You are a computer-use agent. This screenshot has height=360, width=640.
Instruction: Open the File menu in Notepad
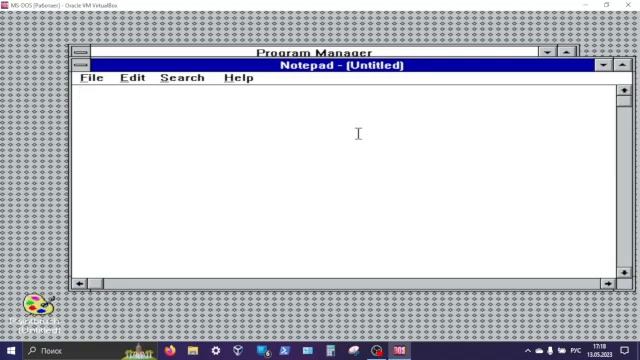(91, 78)
